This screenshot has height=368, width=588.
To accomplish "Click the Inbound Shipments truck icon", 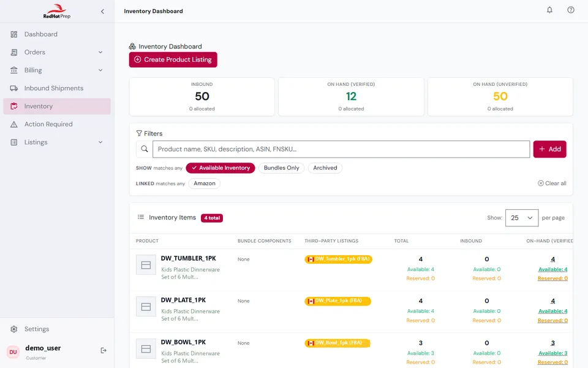I will click(x=14, y=88).
